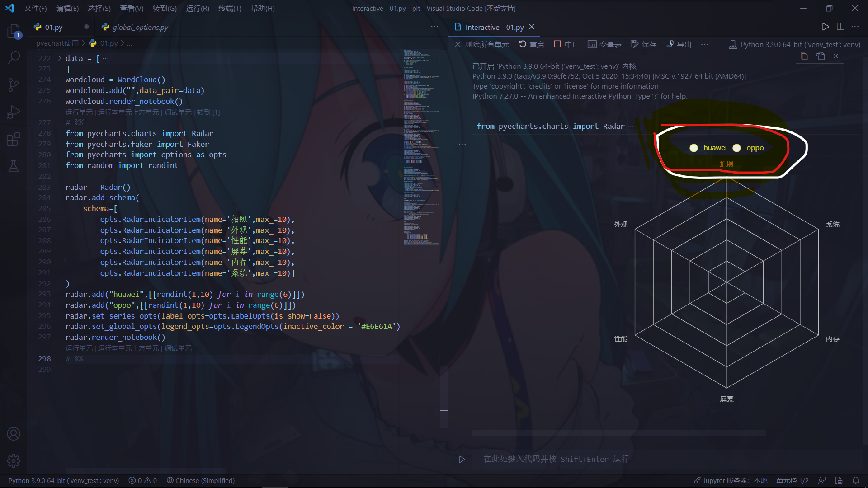Screen dimensions: 868x488
Task: Open the Search view in activity bar
Action: (14, 57)
